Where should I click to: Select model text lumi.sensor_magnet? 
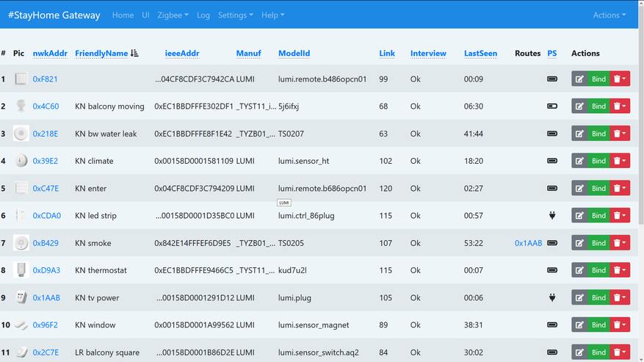click(x=314, y=325)
